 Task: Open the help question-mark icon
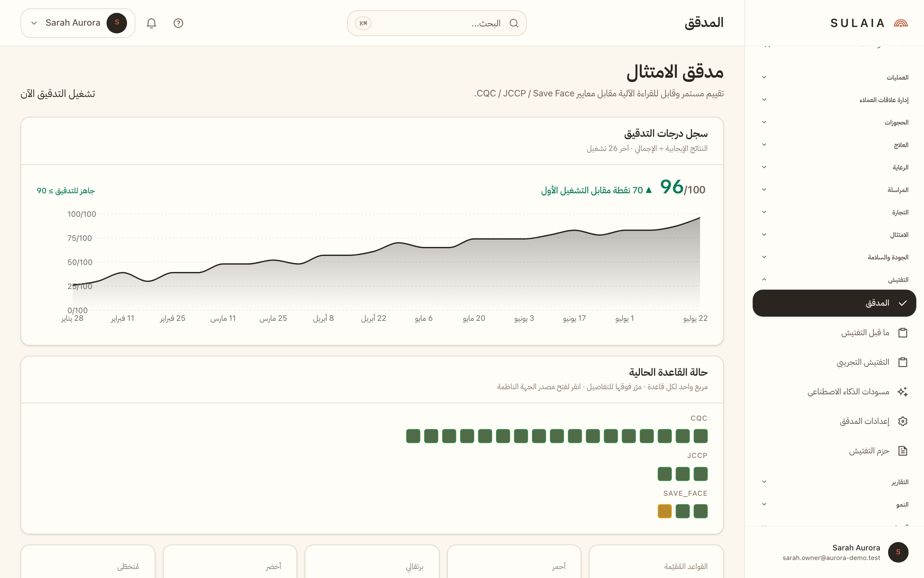point(178,23)
